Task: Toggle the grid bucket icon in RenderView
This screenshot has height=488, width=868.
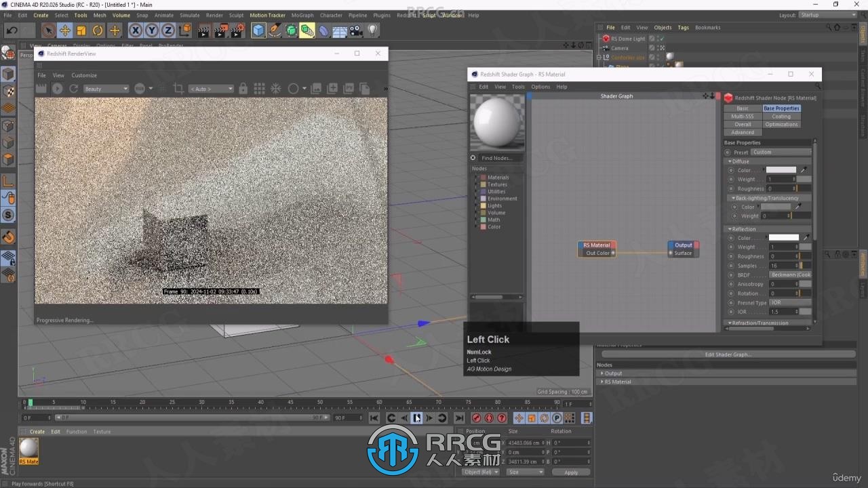Action: tap(259, 89)
